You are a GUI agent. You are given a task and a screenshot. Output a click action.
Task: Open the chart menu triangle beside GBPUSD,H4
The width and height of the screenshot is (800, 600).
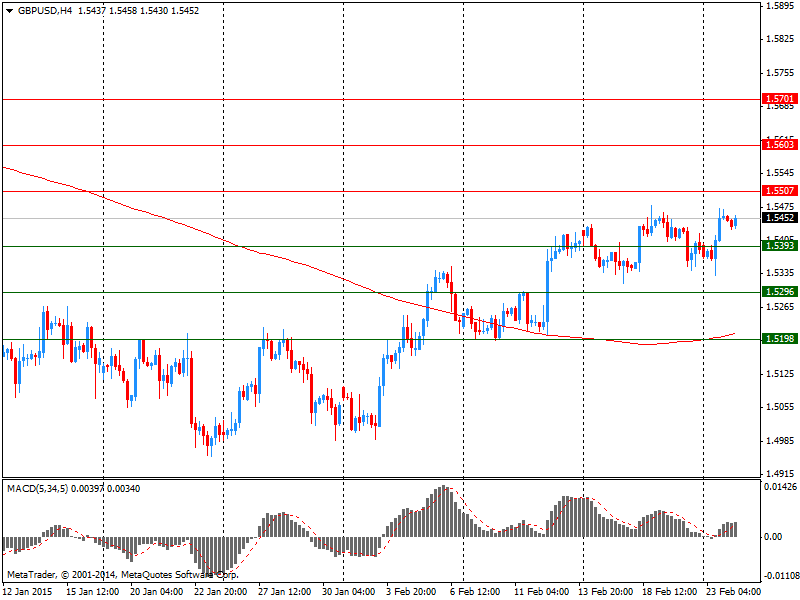[10, 11]
